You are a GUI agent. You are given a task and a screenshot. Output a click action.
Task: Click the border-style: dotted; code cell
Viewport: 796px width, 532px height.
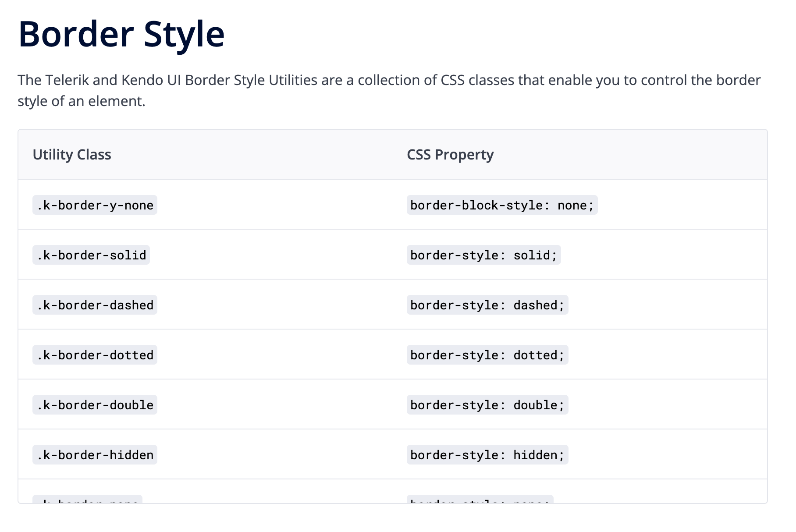[487, 355]
